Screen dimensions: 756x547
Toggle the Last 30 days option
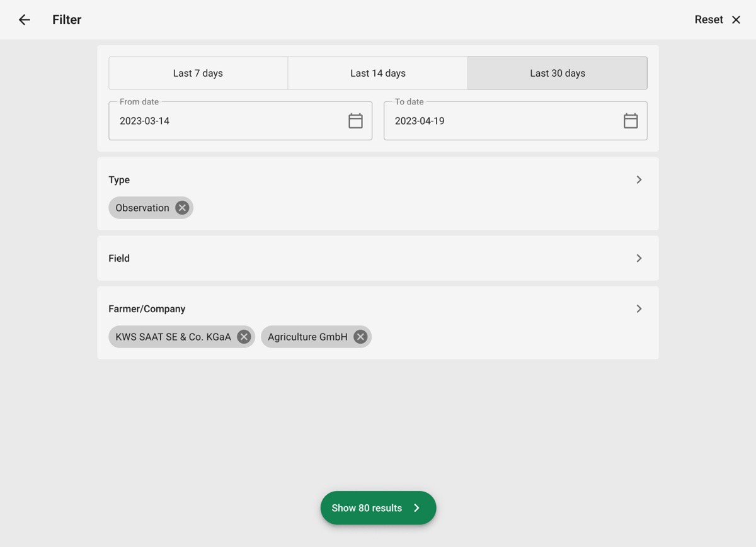click(x=557, y=73)
